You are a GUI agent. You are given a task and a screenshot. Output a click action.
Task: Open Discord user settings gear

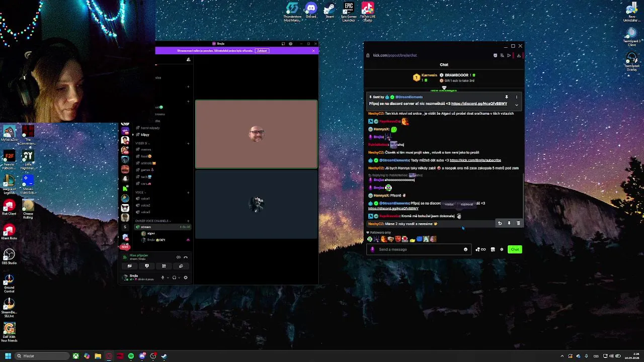pos(186,278)
